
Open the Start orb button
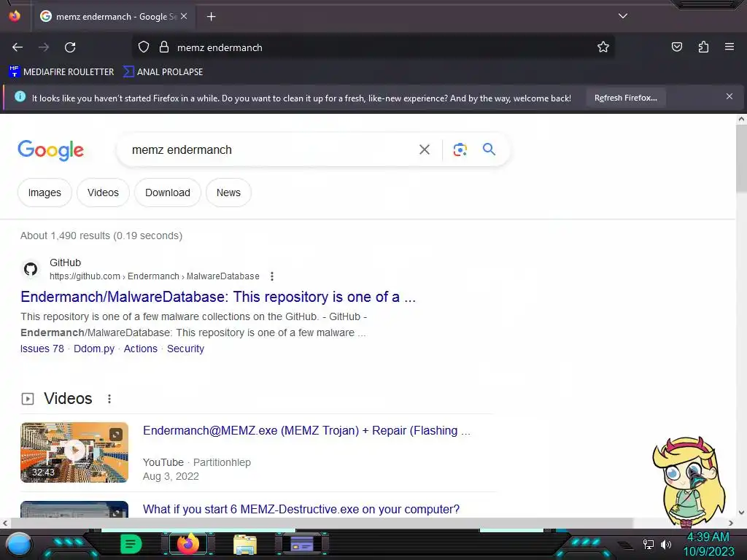pyautogui.click(x=19, y=544)
